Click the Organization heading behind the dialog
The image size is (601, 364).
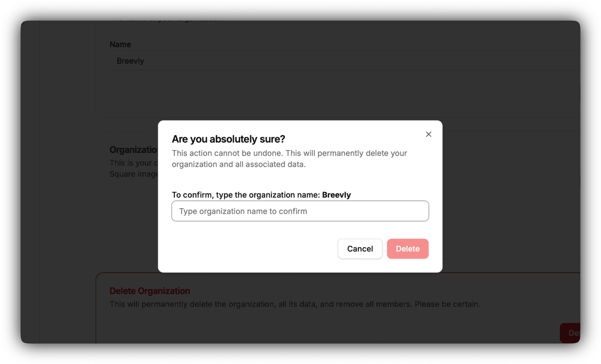pyautogui.click(x=133, y=150)
